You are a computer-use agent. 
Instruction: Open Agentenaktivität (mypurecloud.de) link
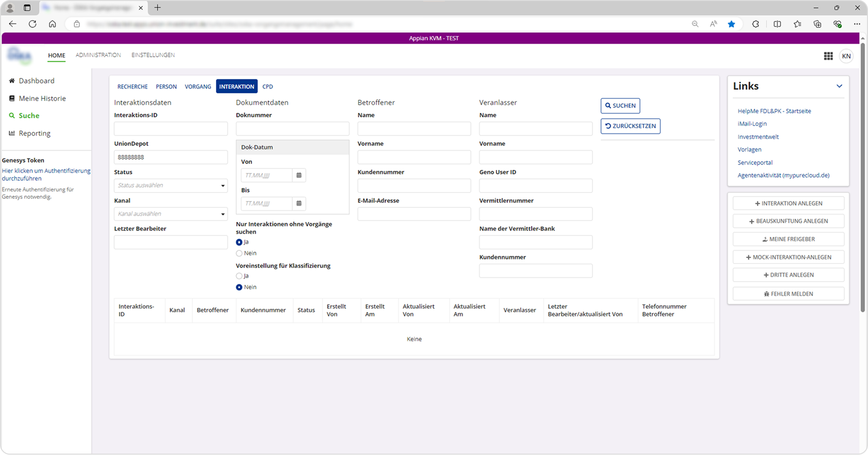[783, 175]
